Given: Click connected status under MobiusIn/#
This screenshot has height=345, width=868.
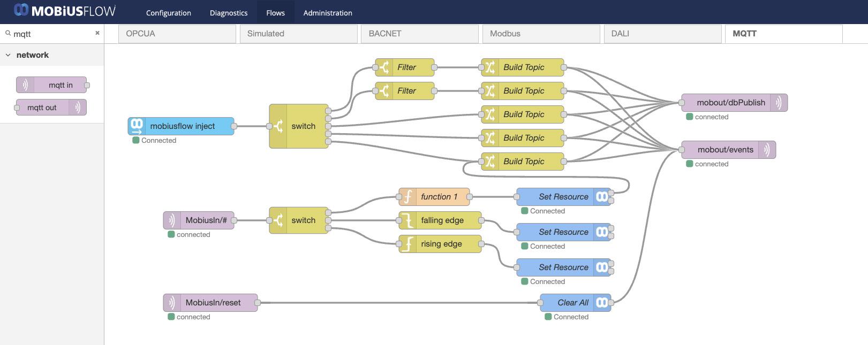Looking at the screenshot, I should [x=189, y=234].
